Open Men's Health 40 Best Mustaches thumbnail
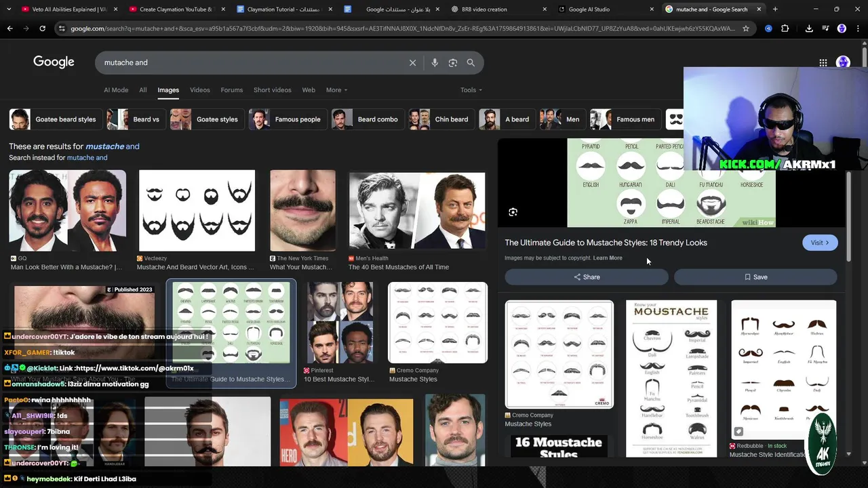 417,211
